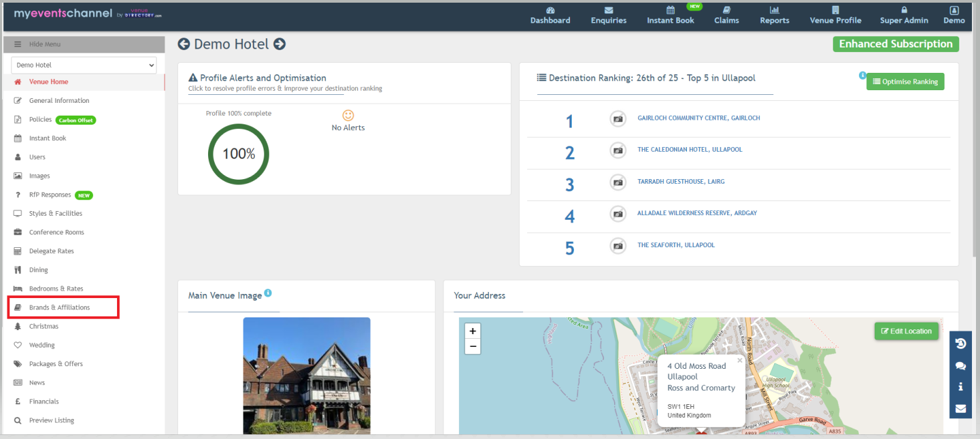Close the map address popup
The image size is (980, 439).
[x=739, y=360]
